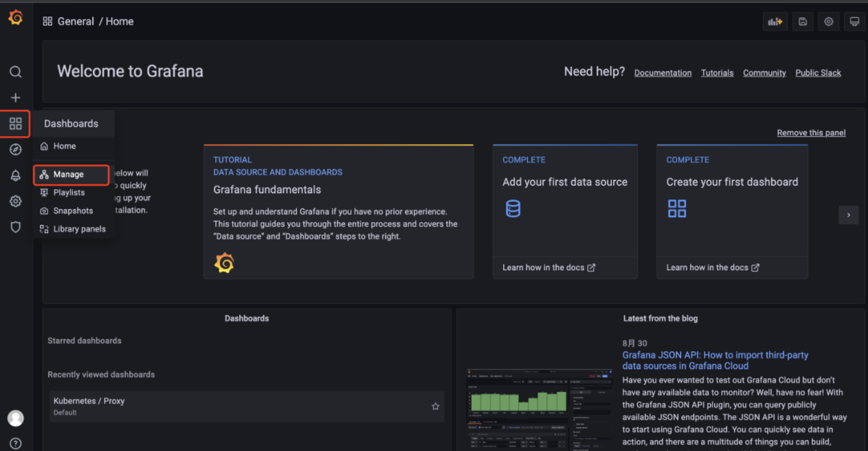Click the Create your first dashboard title
Screen dimensions: 868x451
coord(732,182)
